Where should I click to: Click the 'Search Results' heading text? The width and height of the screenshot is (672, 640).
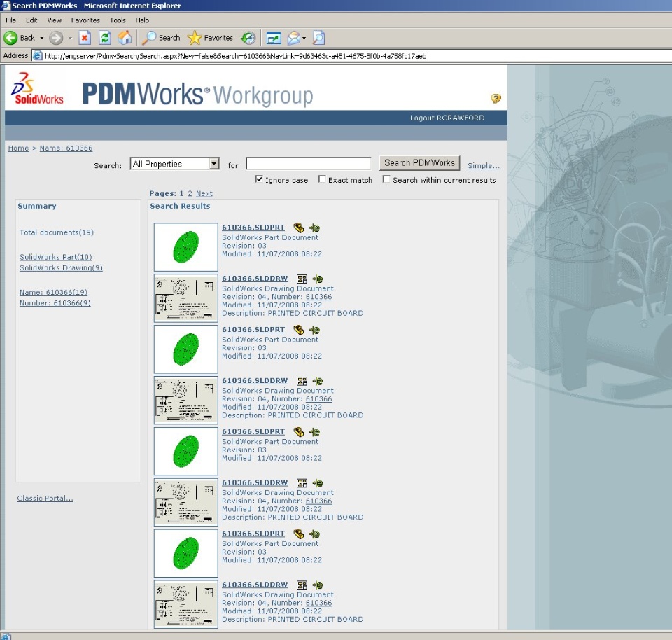[x=180, y=206]
